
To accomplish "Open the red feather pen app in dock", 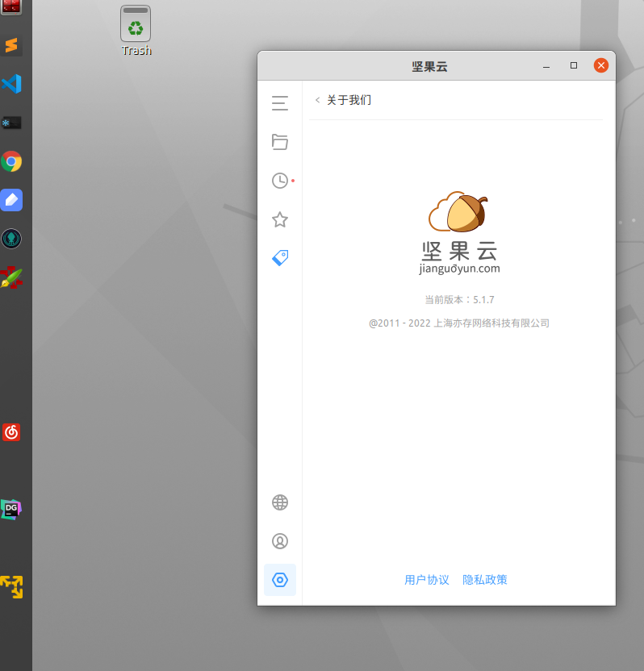I will pos(11,277).
